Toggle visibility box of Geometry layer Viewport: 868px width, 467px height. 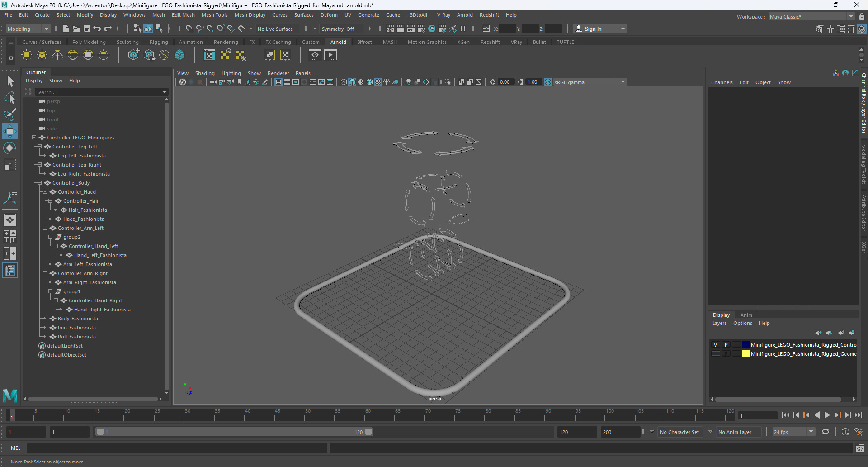click(716, 354)
